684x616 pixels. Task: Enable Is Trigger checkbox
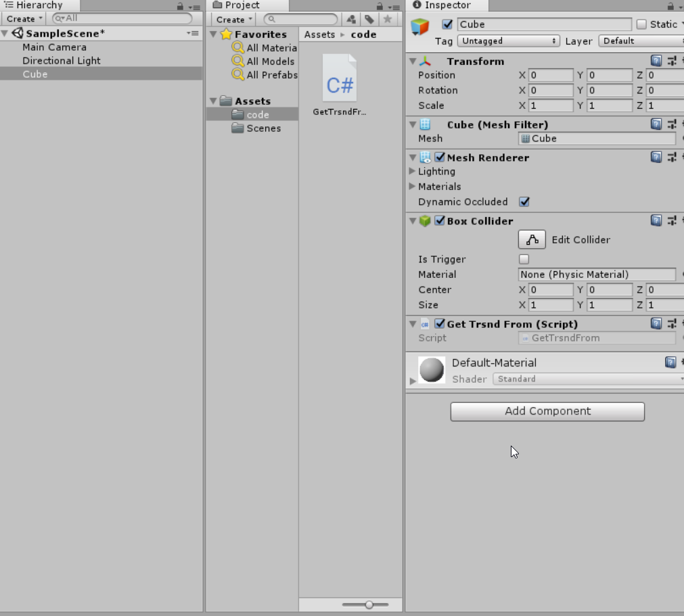(524, 259)
